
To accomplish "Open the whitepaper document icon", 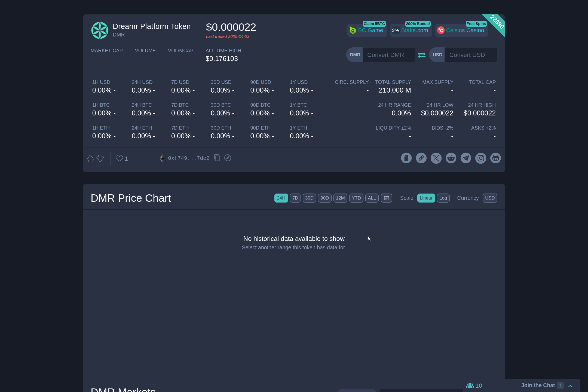I will tap(406, 158).
